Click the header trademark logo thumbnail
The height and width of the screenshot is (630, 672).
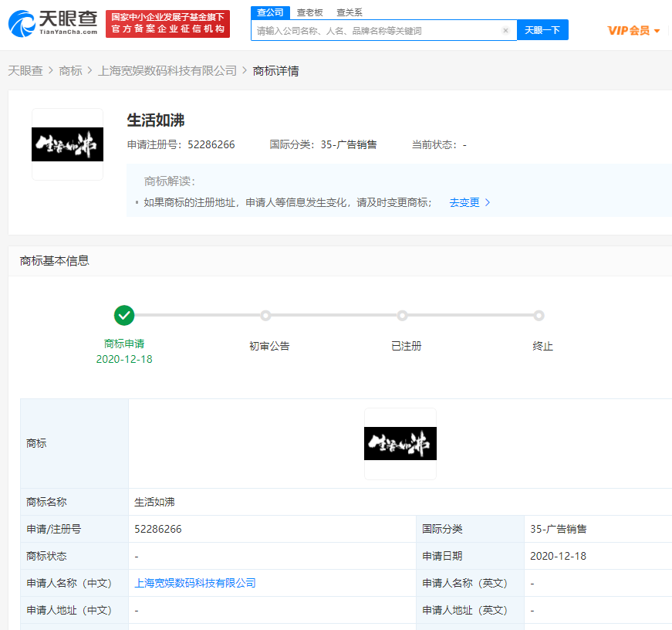pyautogui.click(x=67, y=144)
